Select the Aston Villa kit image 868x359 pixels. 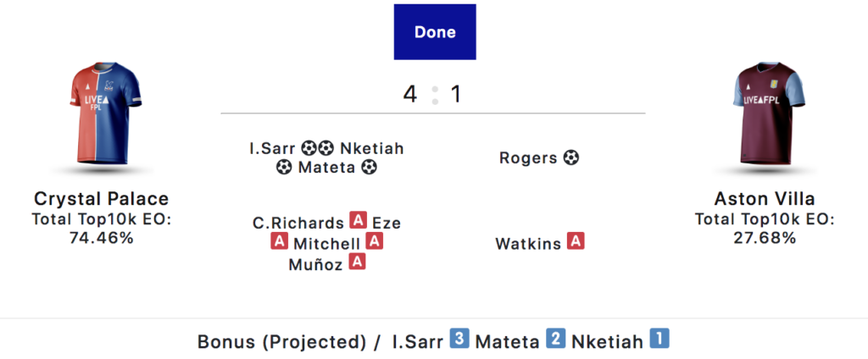pos(766,115)
